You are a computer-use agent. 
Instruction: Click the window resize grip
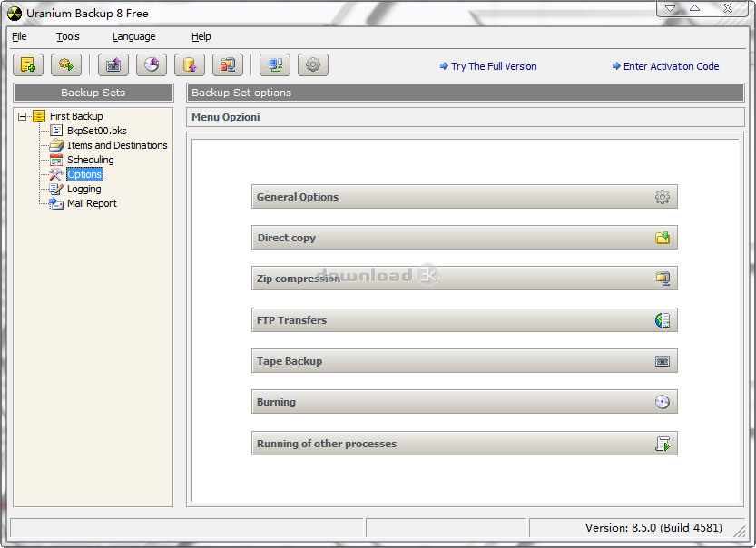click(x=739, y=531)
